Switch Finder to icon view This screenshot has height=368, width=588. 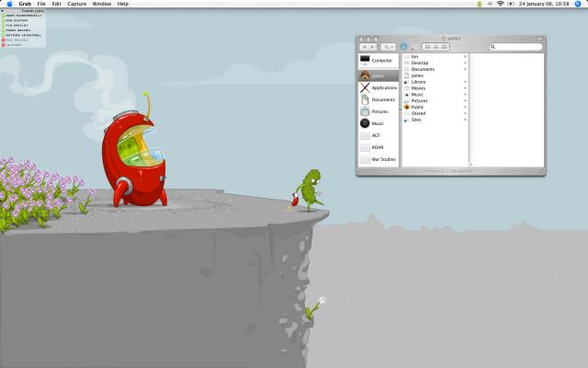click(x=427, y=47)
